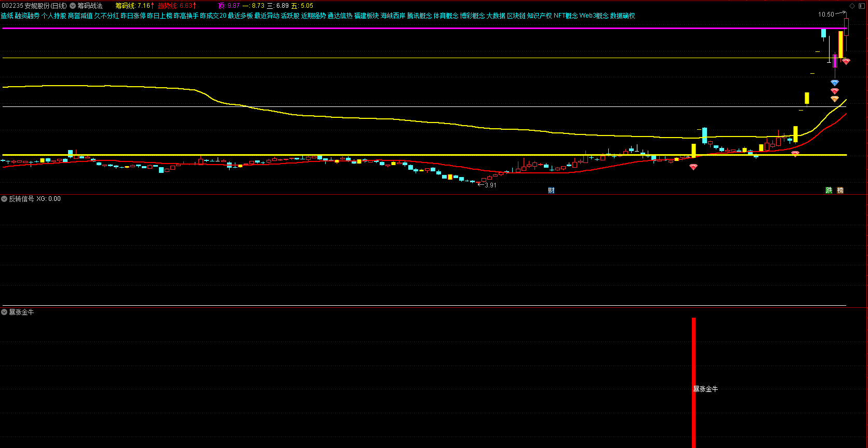Click the 3.91 low price label

(x=490, y=185)
